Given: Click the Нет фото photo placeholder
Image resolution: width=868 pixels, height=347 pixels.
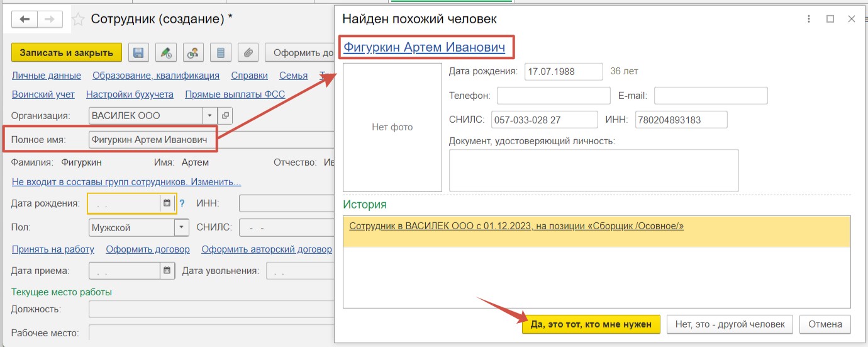Looking at the screenshot, I should (x=392, y=127).
